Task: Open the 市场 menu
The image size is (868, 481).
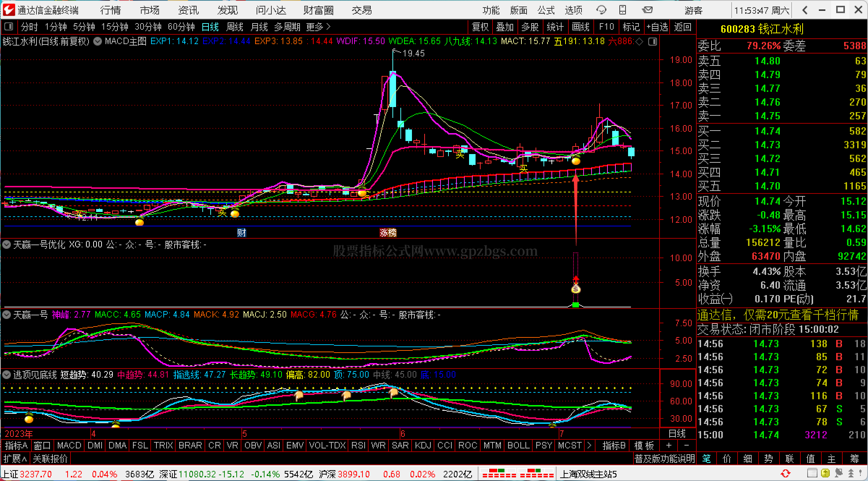Action: [x=150, y=10]
